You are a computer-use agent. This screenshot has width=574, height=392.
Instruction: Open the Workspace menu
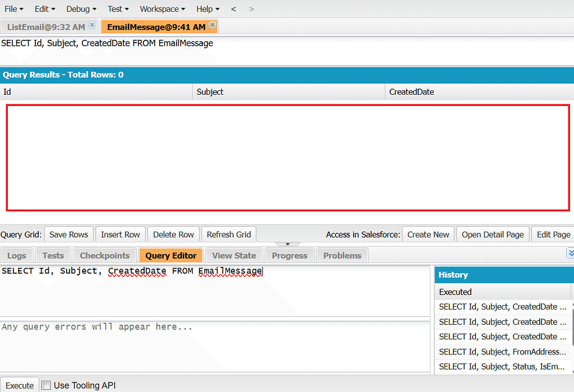162,9
